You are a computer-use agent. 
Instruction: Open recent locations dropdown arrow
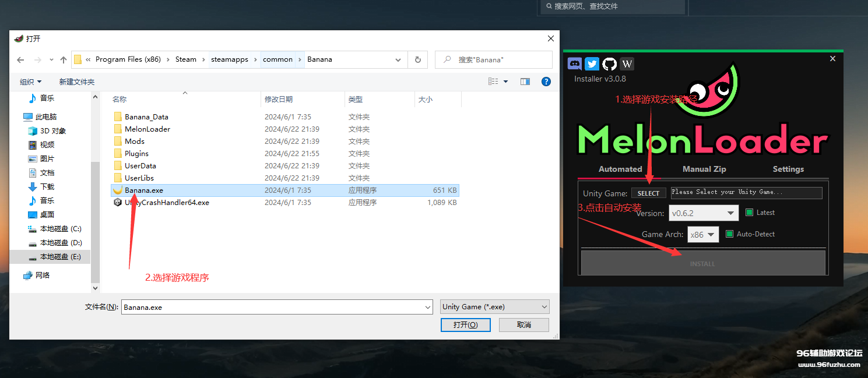click(51, 60)
